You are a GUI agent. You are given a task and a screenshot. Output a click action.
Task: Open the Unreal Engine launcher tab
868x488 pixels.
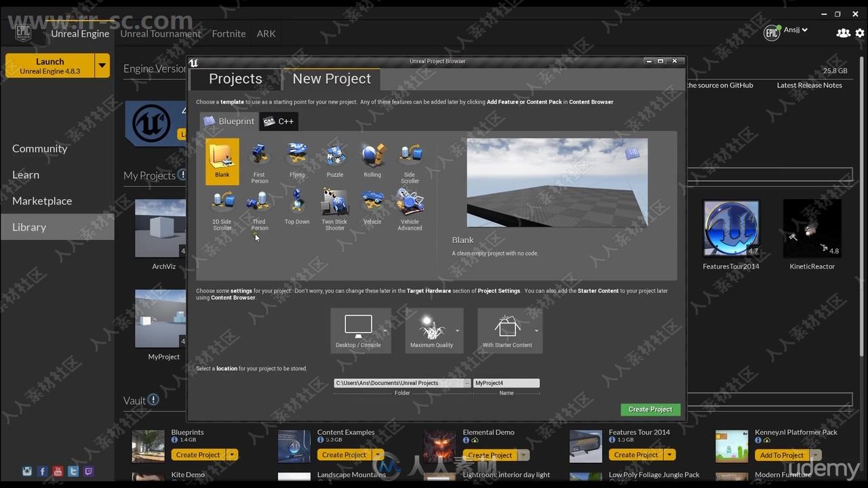click(80, 33)
